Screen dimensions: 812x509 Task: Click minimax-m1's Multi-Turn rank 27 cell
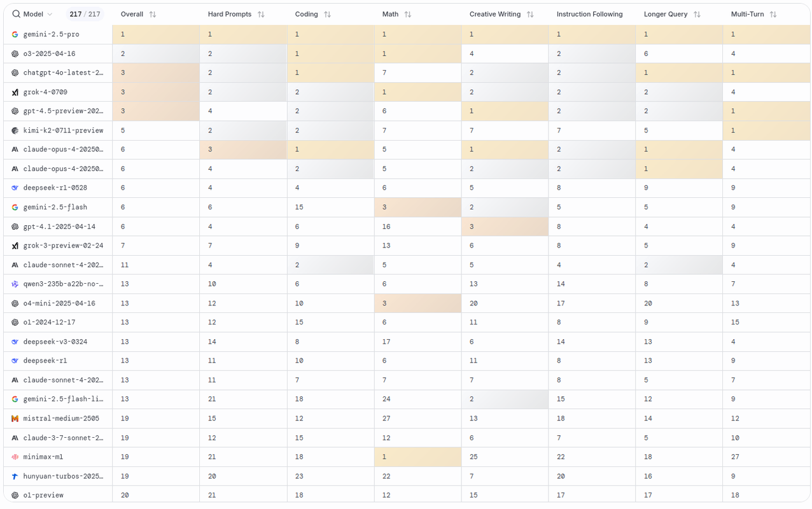click(x=766, y=457)
